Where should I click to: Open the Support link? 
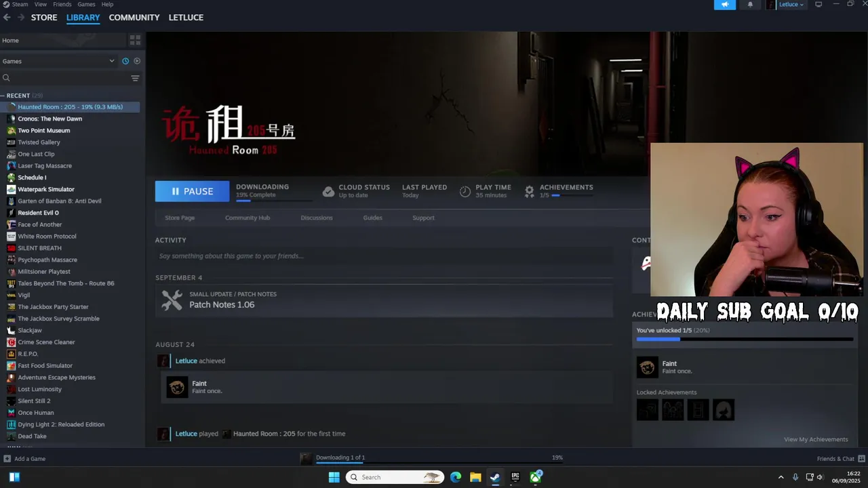point(423,218)
